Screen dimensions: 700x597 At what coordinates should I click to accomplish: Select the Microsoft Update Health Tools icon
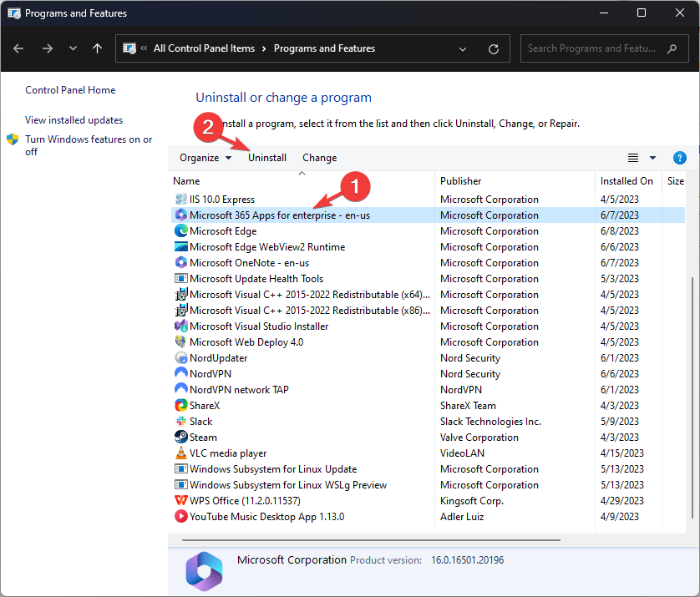pyautogui.click(x=180, y=278)
